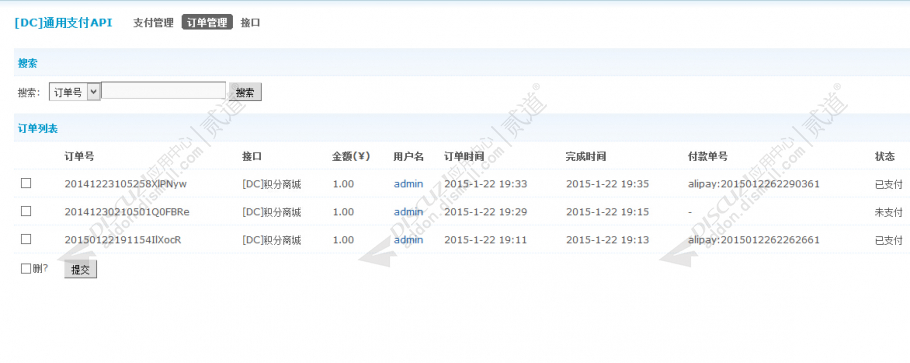Click completion time 2015-1-22 19:13
Viewport: 910px width, 363px height.
[608, 240]
